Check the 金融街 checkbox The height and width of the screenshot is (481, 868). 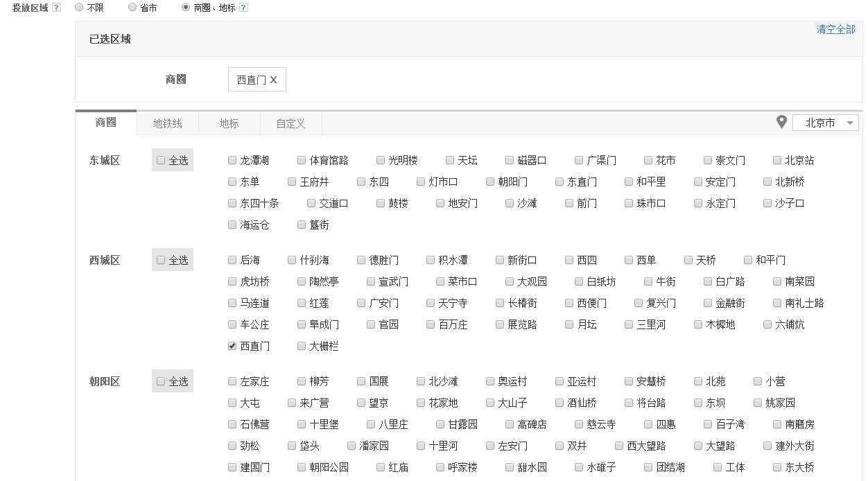708,303
